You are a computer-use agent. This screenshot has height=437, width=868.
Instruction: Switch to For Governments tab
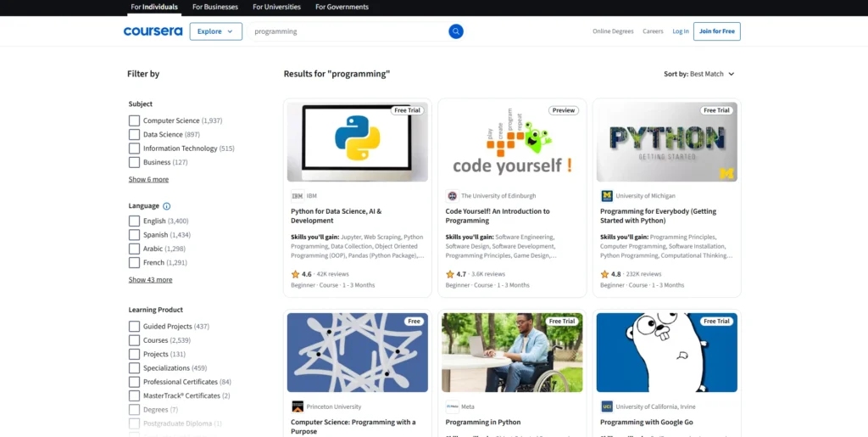(x=342, y=7)
